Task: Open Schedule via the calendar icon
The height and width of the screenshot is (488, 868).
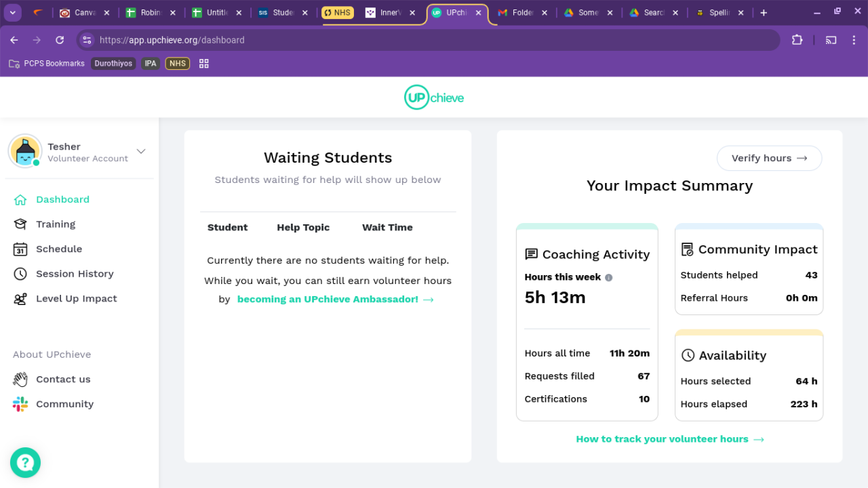Action: 20,249
